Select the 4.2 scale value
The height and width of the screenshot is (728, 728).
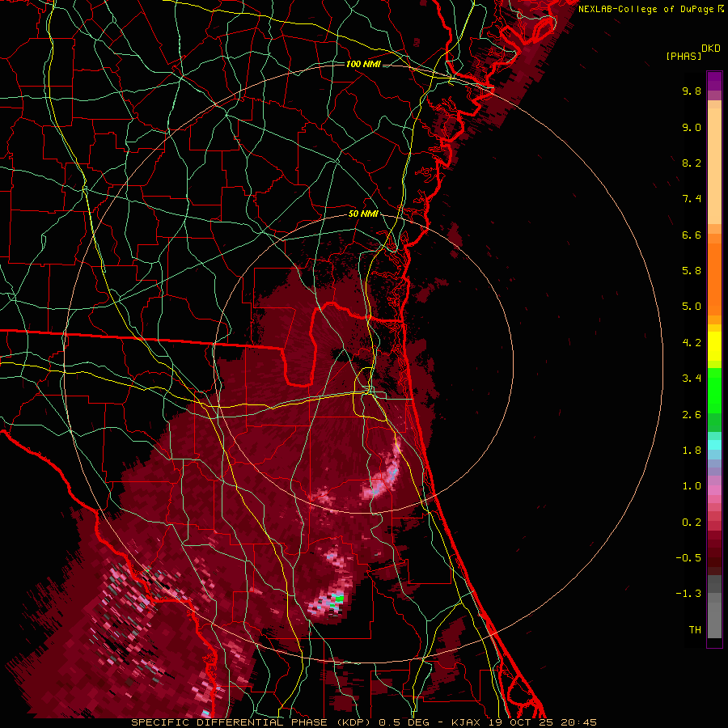692,343
